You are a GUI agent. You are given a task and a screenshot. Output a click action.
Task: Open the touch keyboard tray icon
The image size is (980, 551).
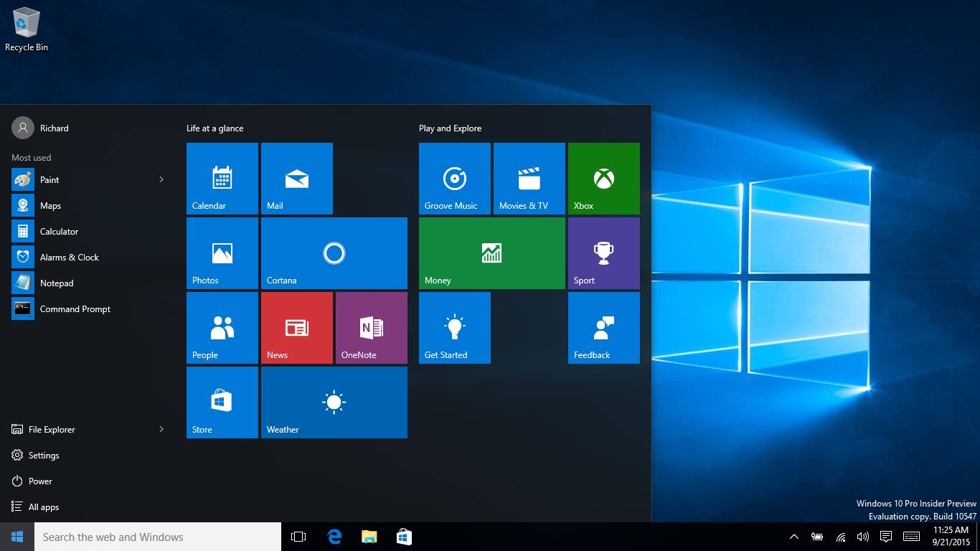pos(912,537)
